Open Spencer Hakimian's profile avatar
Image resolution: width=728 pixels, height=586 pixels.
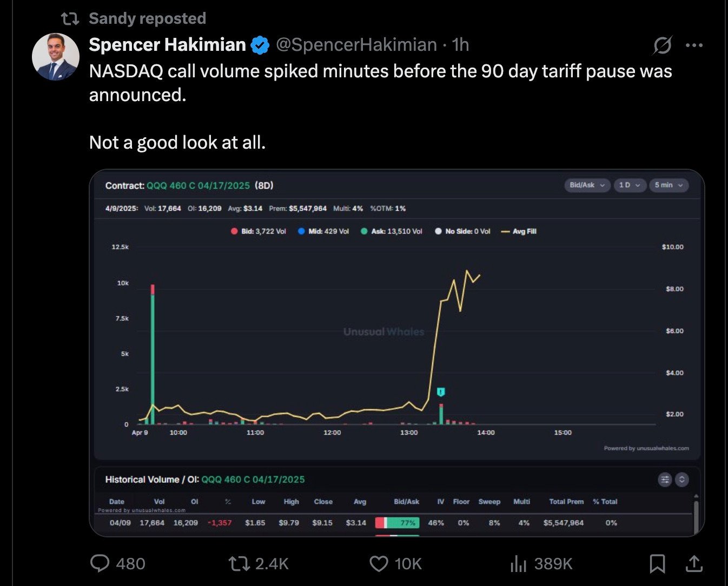pyautogui.click(x=56, y=57)
